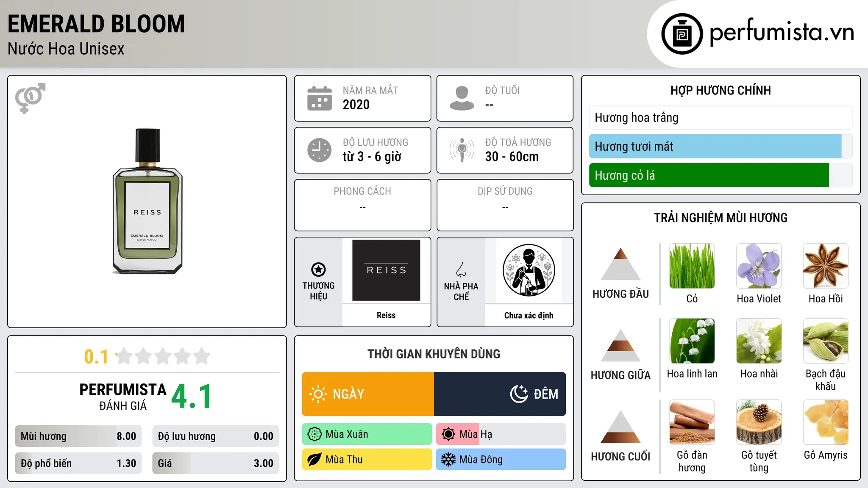Click the nose icon above Nhà pha chế
Viewport: 868px width, 488px height.
click(x=461, y=269)
